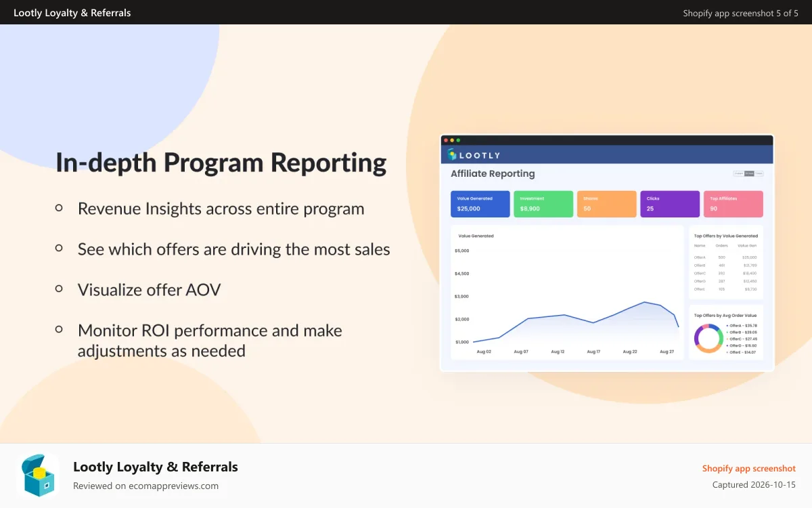Click the Value Generated line chart title

[476, 236]
